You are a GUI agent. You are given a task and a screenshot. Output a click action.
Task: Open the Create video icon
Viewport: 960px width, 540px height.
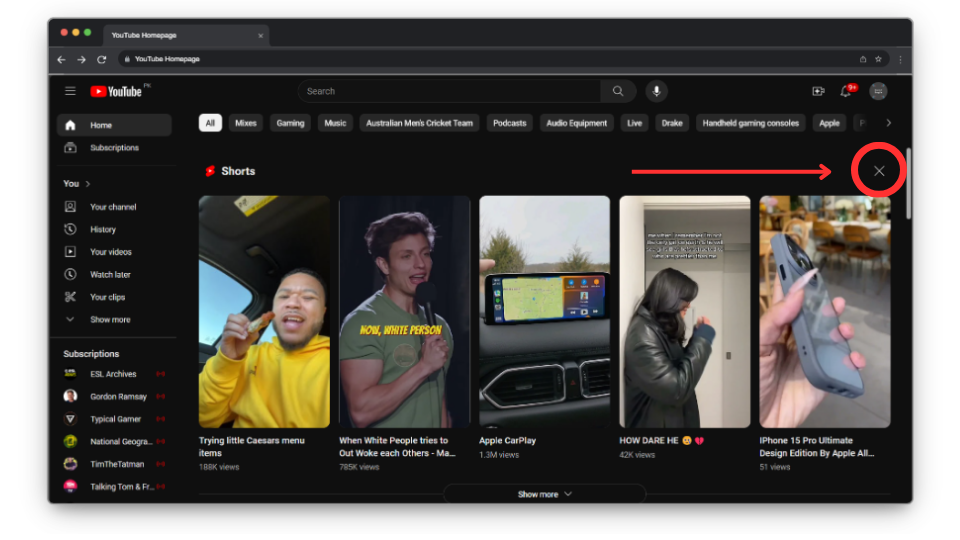tap(818, 91)
